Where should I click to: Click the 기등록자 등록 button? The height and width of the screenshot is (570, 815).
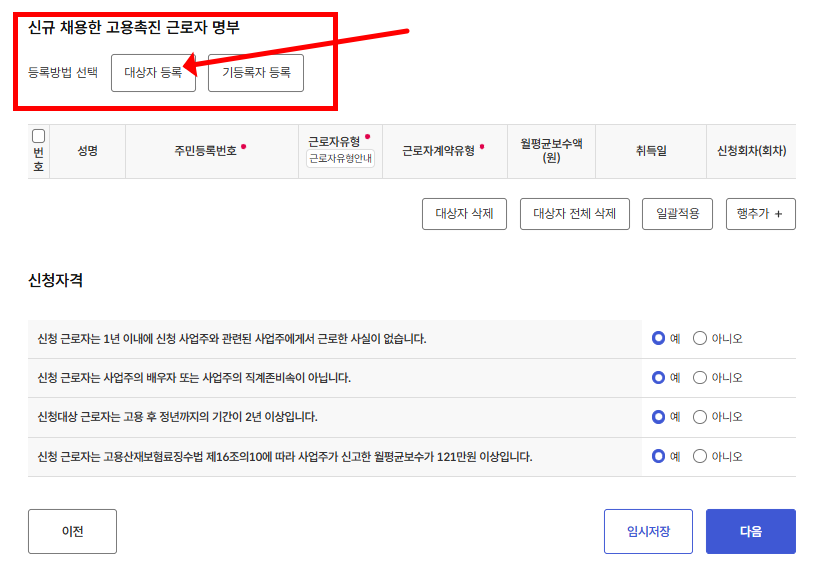click(x=256, y=73)
